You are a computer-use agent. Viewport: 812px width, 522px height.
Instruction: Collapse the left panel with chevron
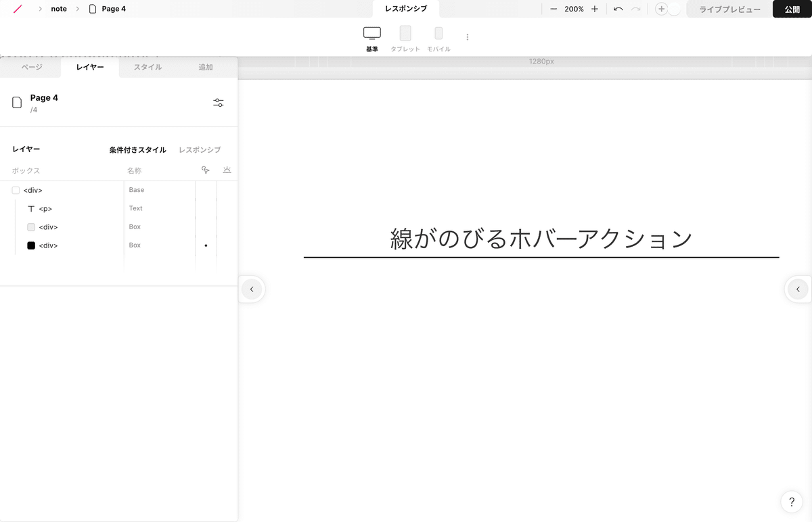(x=252, y=289)
